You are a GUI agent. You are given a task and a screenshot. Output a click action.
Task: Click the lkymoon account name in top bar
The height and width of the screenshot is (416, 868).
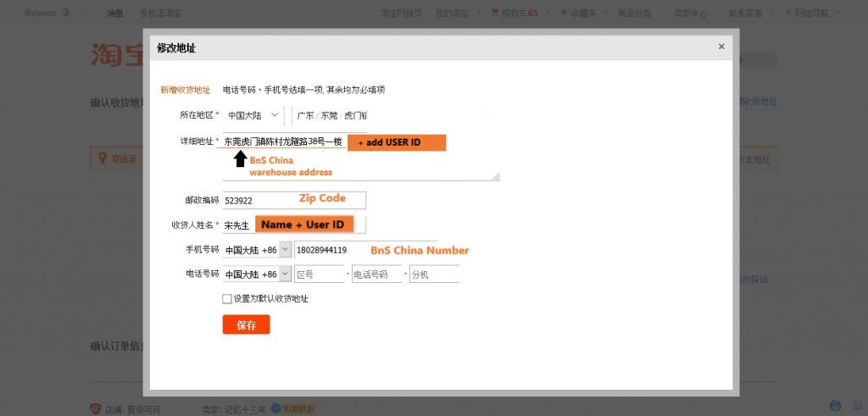coord(41,13)
